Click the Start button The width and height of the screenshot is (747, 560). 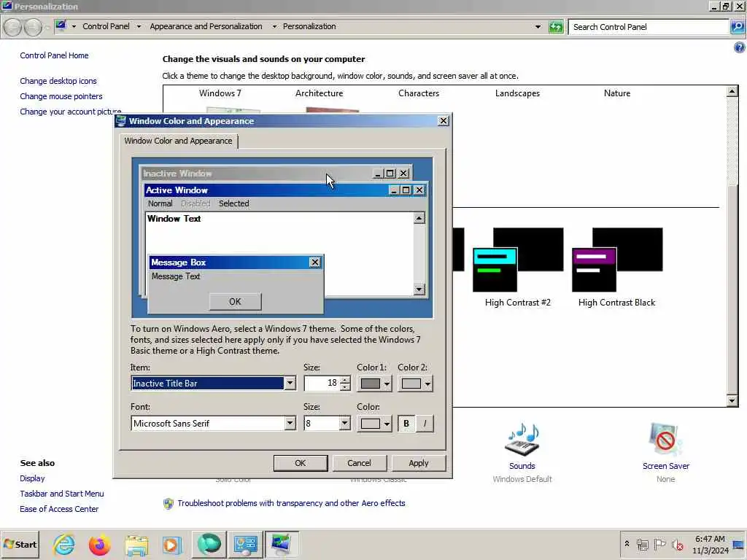[20, 544]
